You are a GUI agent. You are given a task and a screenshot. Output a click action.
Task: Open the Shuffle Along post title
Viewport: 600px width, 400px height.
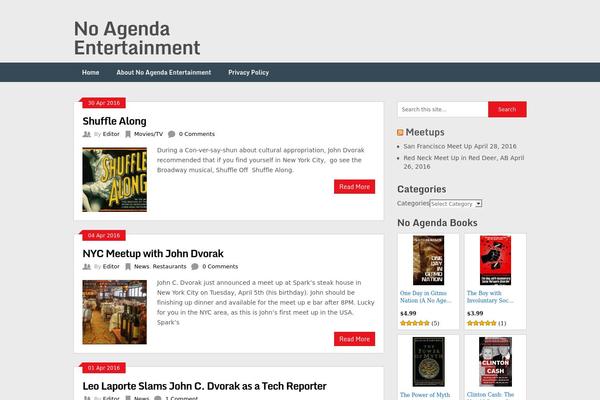[114, 121]
